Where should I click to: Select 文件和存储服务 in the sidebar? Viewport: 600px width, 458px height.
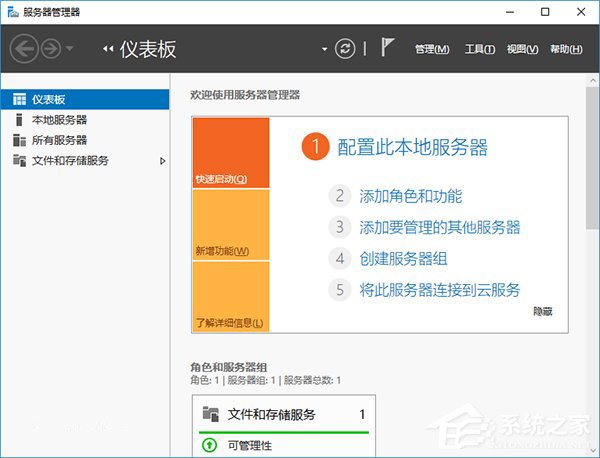(85, 161)
